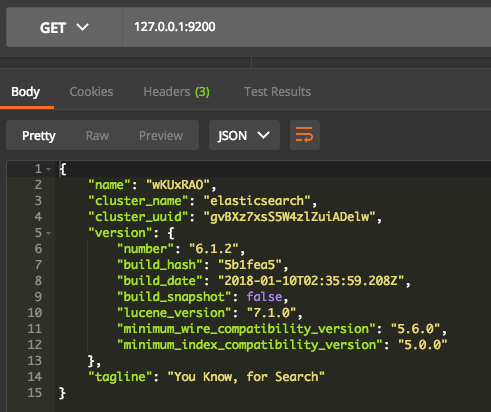The height and width of the screenshot is (412, 491).
Task: Click the "7.1.0" value
Action: (271, 313)
